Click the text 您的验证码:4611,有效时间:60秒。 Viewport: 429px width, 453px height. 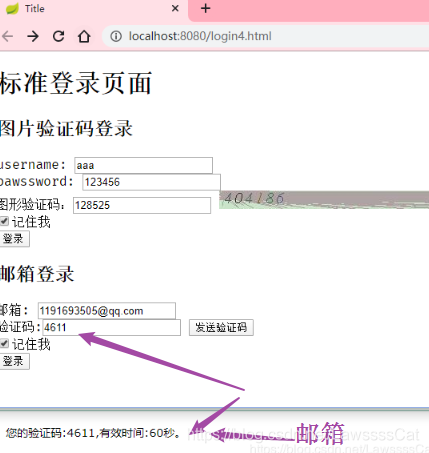[x=93, y=433]
